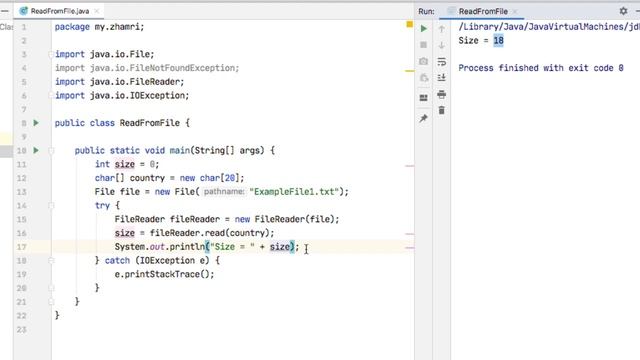Click the 'Run:' panel label

[426, 11]
